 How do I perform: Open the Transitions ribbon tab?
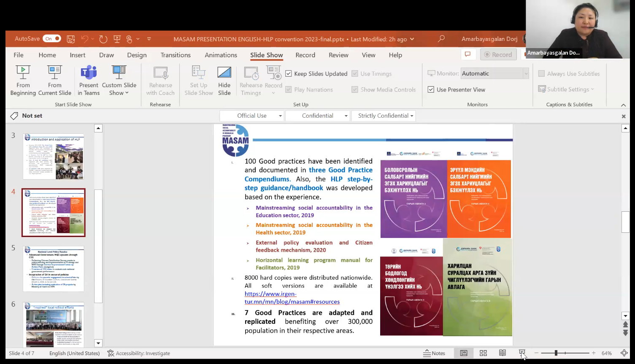click(176, 55)
